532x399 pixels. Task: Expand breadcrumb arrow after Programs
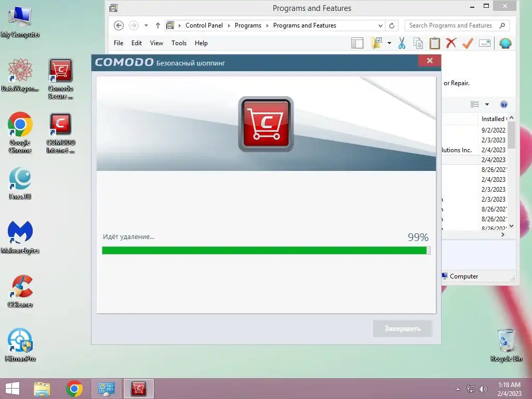tap(268, 25)
